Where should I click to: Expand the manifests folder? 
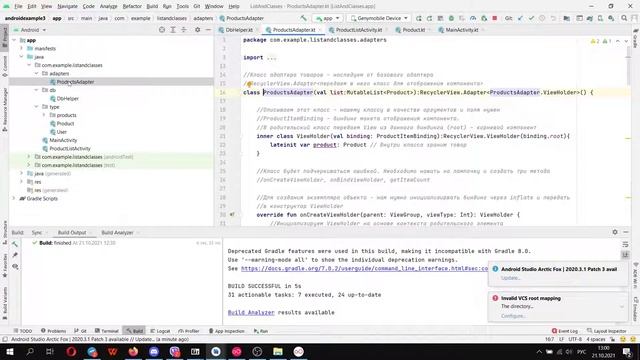(x=22, y=48)
